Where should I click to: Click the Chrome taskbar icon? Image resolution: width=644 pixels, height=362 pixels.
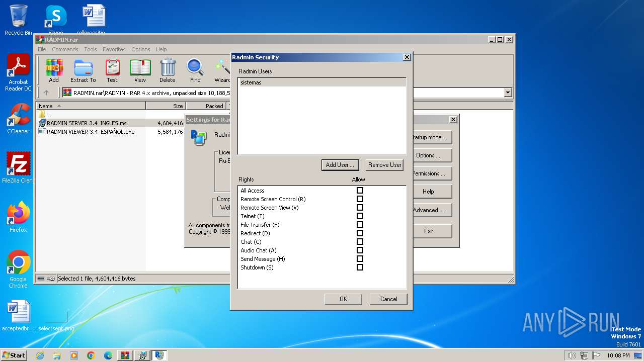[91, 355]
